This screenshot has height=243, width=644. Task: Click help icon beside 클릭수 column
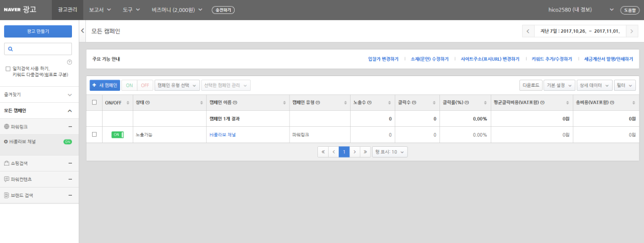click(414, 102)
